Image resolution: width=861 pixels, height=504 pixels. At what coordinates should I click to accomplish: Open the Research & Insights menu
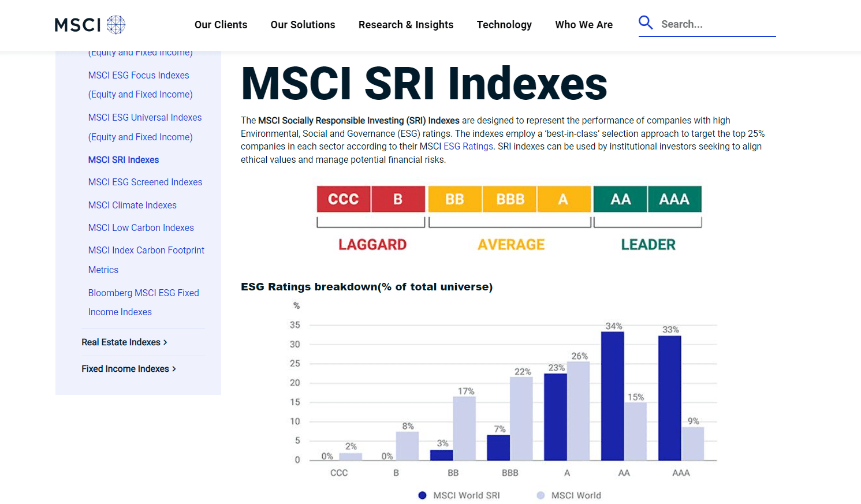pos(406,25)
